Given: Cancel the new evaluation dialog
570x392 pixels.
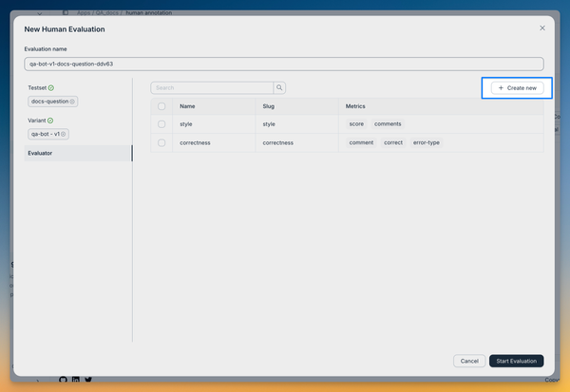Looking at the screenshot, I should tap(469, 361).
